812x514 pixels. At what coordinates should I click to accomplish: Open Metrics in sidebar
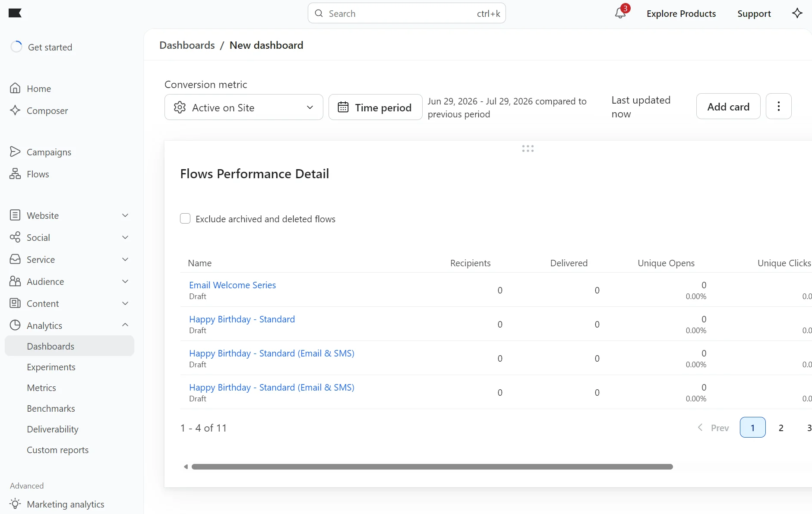point(41,388)
